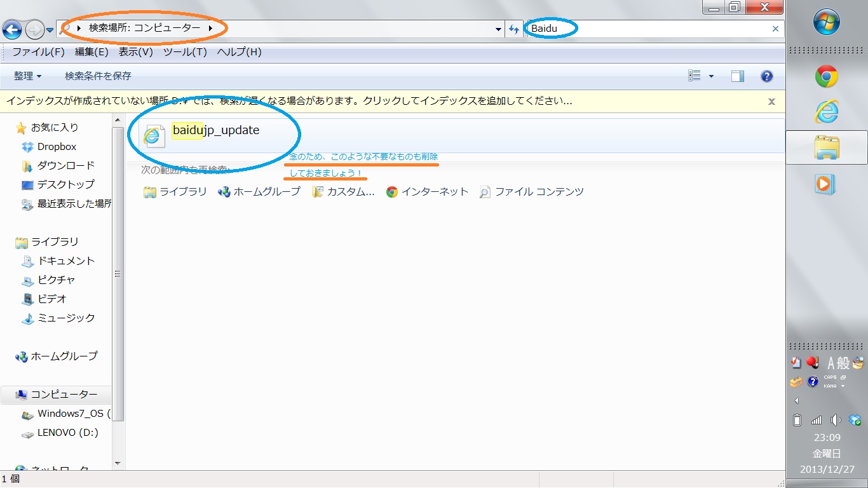Click the navigation pane scrollbar down arrow
The width and height of the screenshot is (868, 488).
click(118, 464)
